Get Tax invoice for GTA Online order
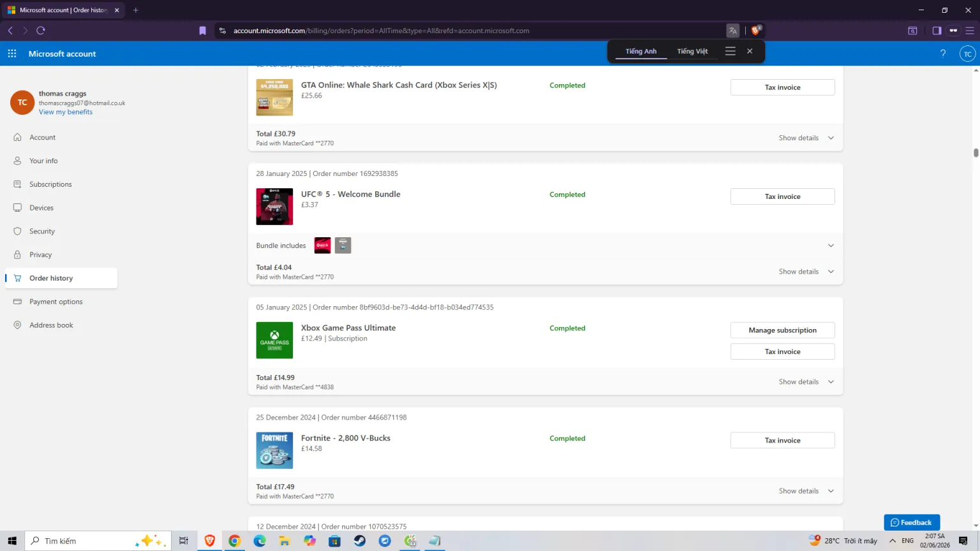980x551 pixels. click(782, 87)
